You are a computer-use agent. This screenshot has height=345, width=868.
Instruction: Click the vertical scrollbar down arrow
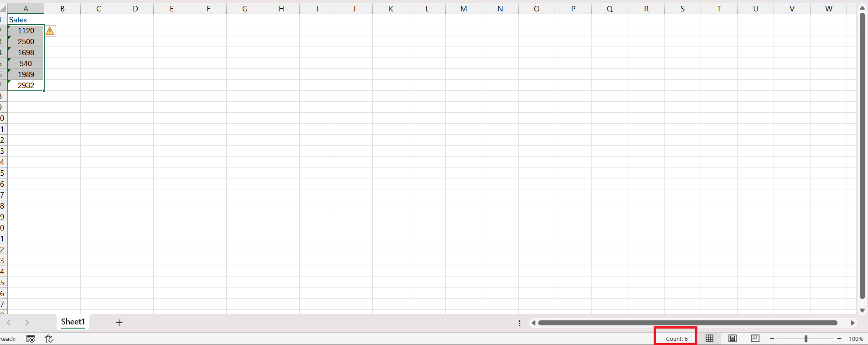[862, 310]
